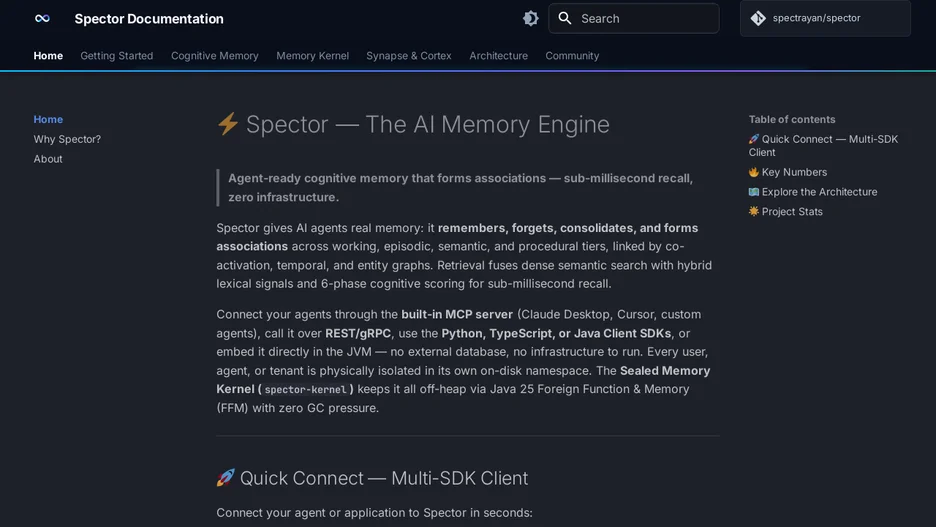Click the Table of contents label

point(792,119)
